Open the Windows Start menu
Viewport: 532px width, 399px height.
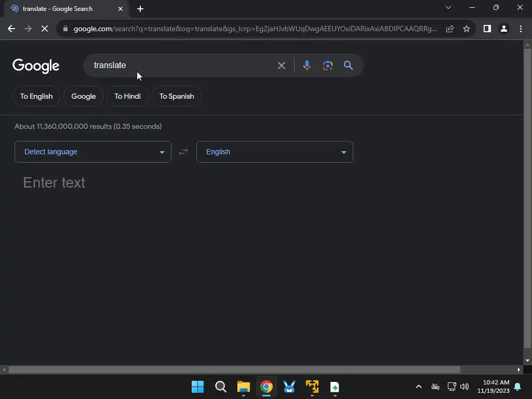coord(198,387)
